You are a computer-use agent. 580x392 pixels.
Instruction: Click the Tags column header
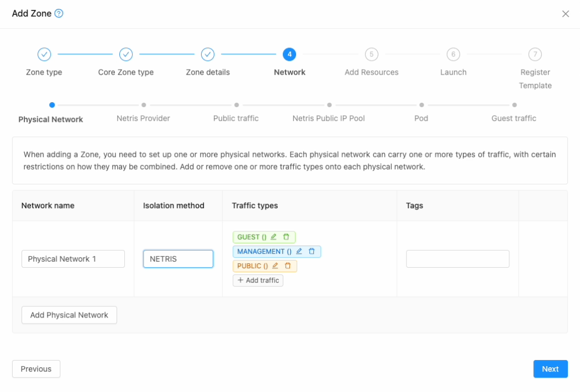click(x=414, y=205)
